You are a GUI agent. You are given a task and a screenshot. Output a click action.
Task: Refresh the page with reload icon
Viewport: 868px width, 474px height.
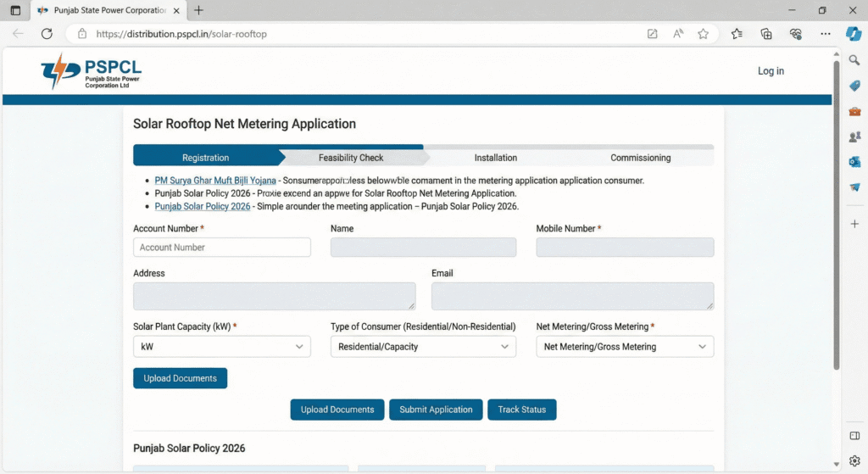pyautogui.click(x=47, y=34)
